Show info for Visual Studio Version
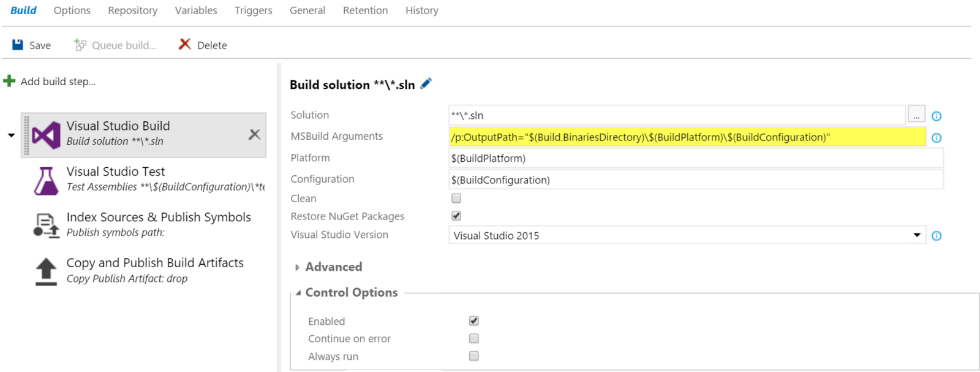The height and width of the screenshot is (372, 980). pos(937,236)
